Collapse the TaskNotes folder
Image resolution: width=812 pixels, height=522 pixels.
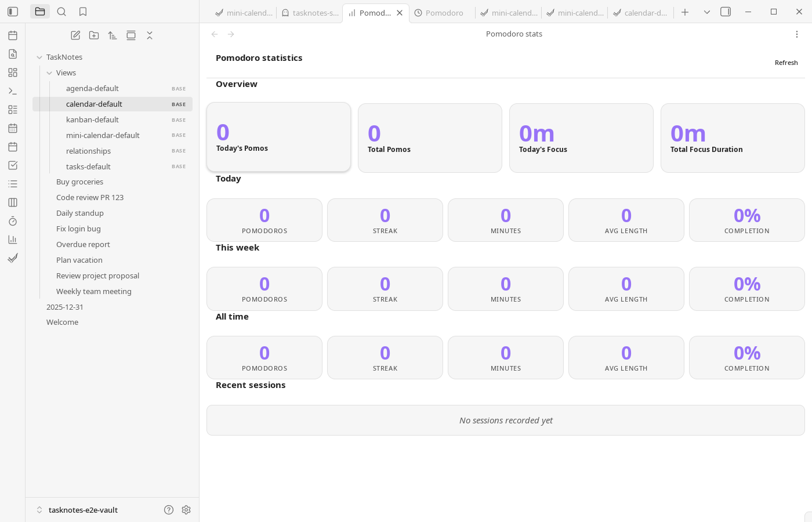39,57
